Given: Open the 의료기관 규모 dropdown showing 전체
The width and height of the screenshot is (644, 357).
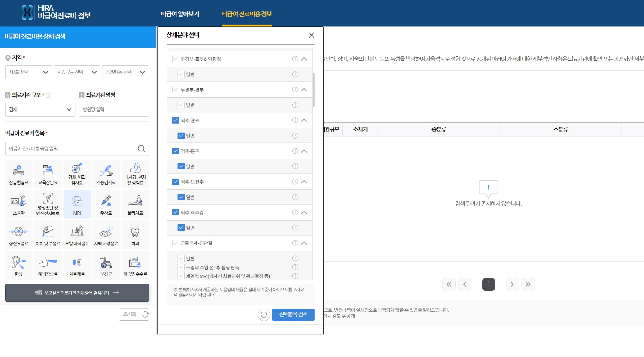Looking at the screenshot, I should point(40,109).
